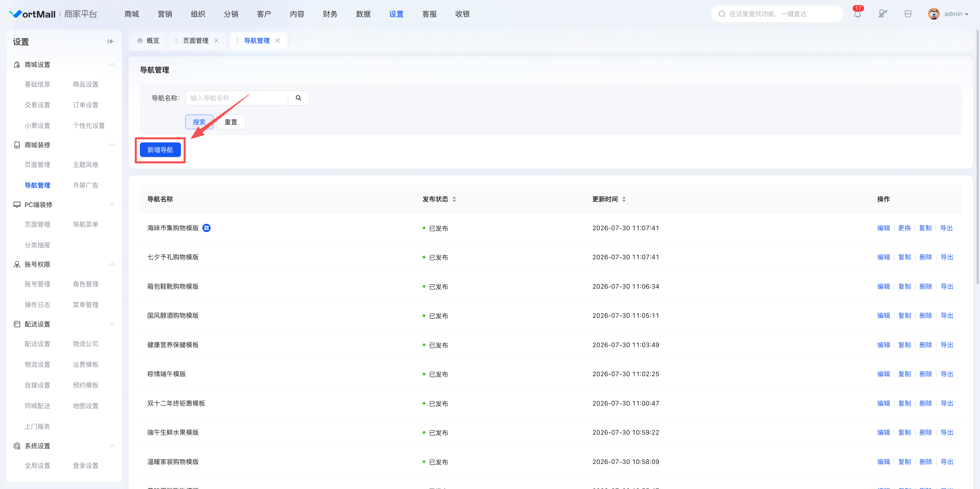Viewport: 980px width, 489px height.
Task: Open the 财务 top menu
Action: [330, 14]
